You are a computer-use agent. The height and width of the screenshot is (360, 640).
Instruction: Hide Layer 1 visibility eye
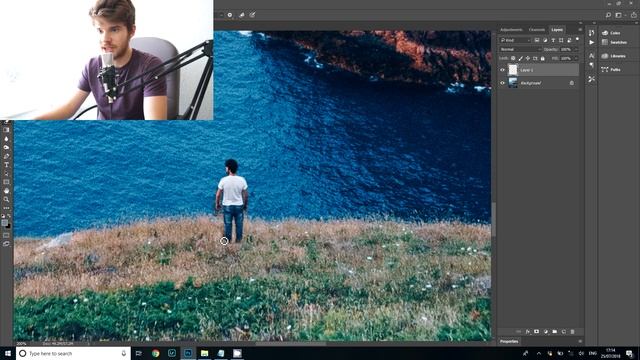click(502, 70)
